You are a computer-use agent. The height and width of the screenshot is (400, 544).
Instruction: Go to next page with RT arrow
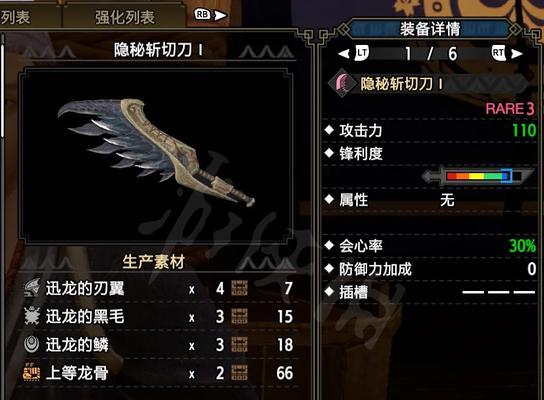pyautogui.click(x=507, y=53)
